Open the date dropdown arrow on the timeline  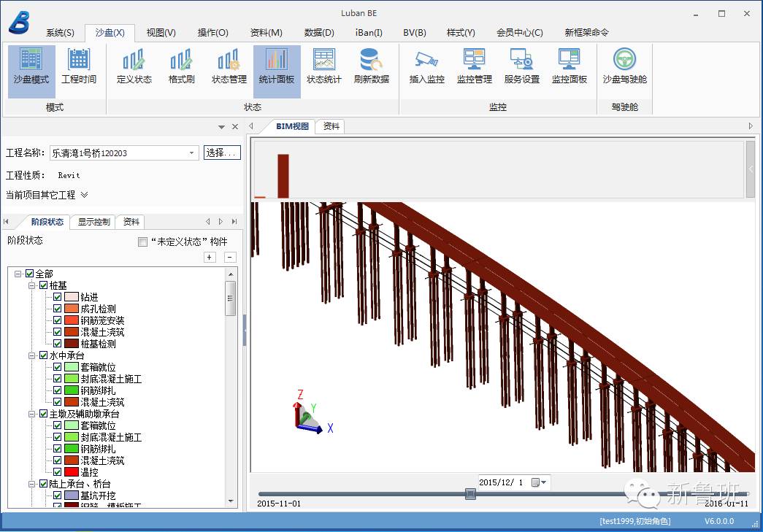point(544,482)
